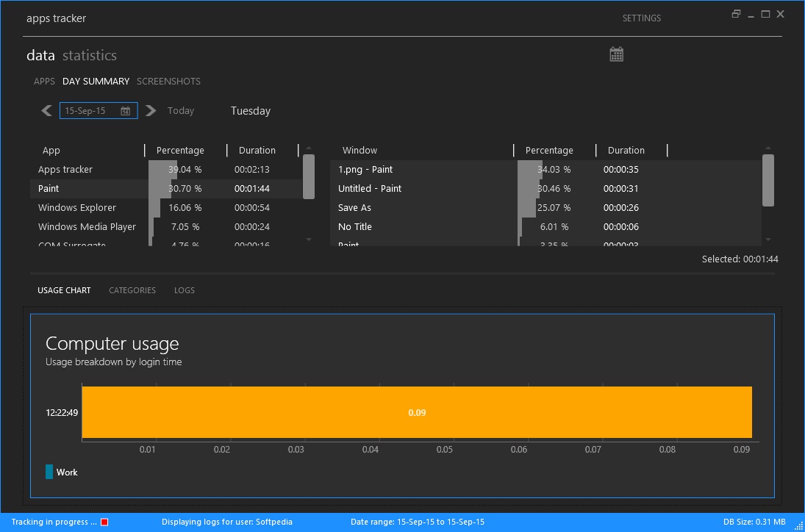Screen dimensions: 805x532
Task: Sort apps list by Percentage header
Action: (180, 151)
